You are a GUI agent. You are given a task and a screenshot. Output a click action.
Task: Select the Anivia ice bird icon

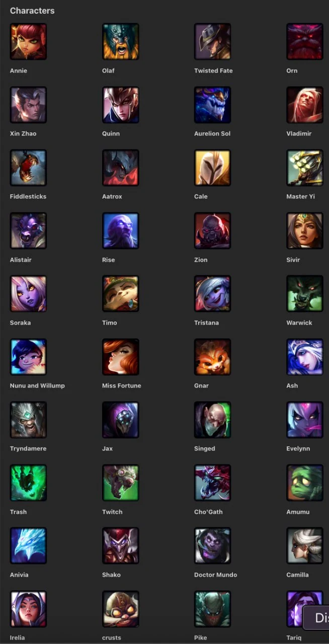pyautogui.click(x=28, y=546)
